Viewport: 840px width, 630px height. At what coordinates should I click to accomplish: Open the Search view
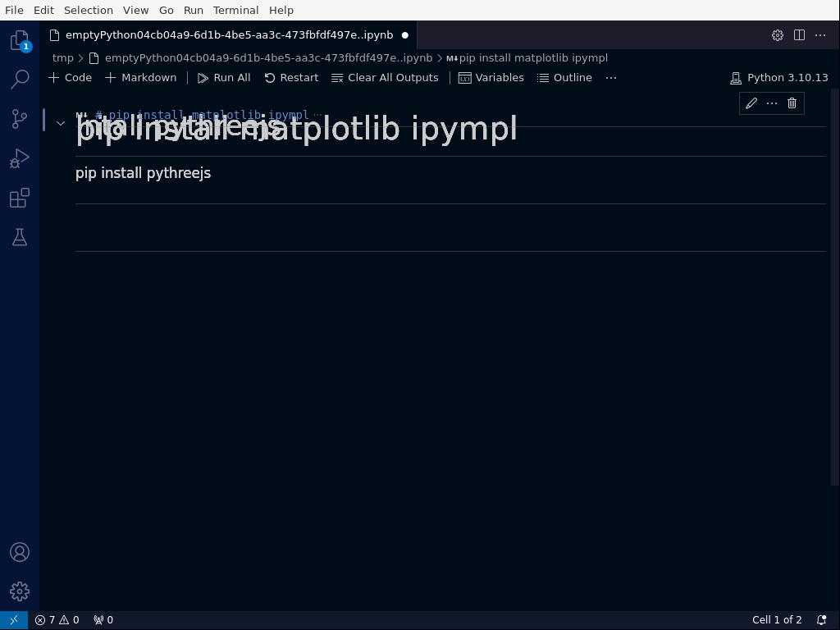click(x=18, y=80)
